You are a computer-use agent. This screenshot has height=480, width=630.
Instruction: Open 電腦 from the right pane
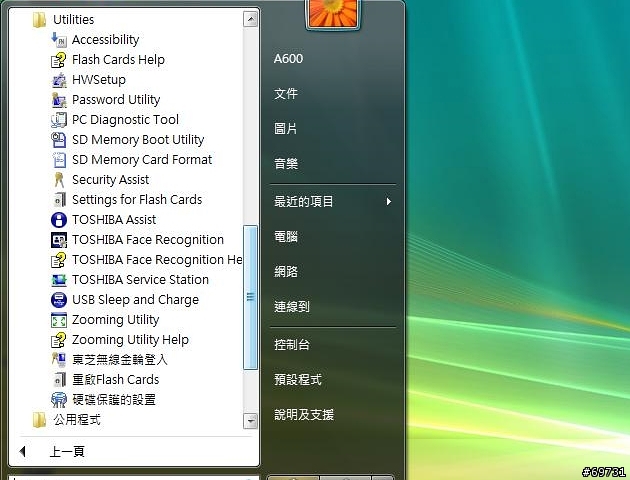click(x=286, y=237)
